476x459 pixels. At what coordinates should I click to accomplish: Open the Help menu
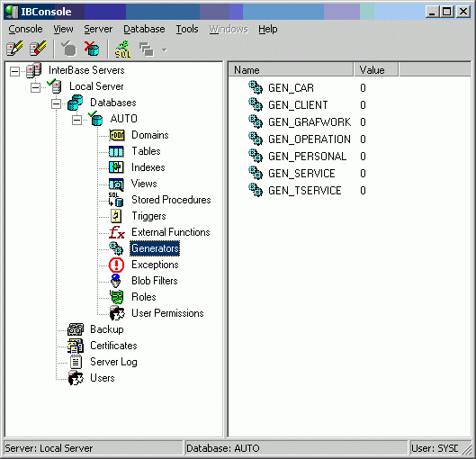(268, 29)
